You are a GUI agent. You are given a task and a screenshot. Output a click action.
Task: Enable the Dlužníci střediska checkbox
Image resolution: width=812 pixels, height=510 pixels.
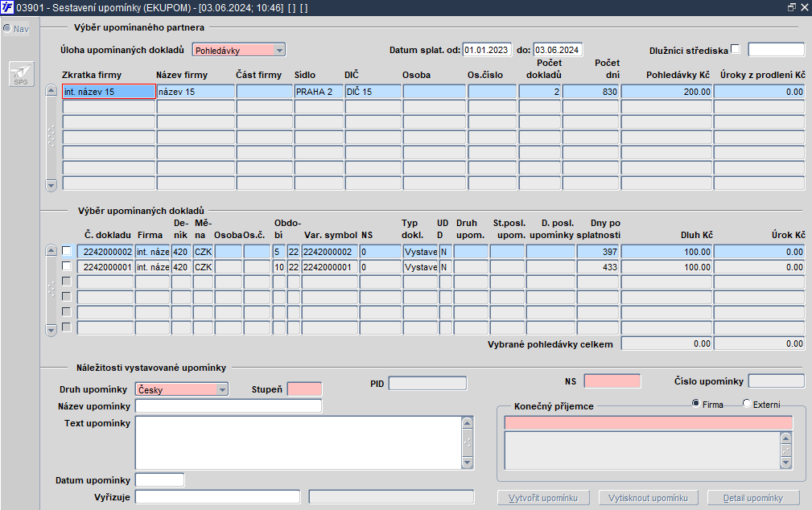(x=736, y=49)
